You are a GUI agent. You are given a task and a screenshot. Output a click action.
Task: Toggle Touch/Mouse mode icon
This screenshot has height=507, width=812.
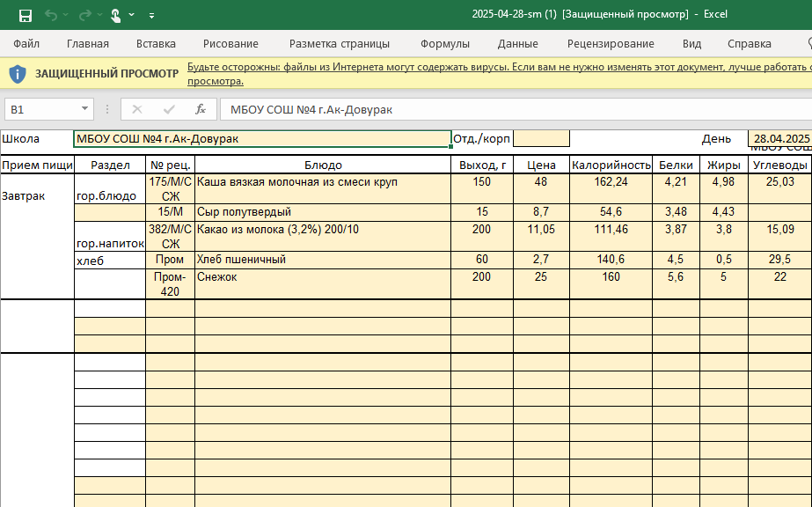pos(115,15)
